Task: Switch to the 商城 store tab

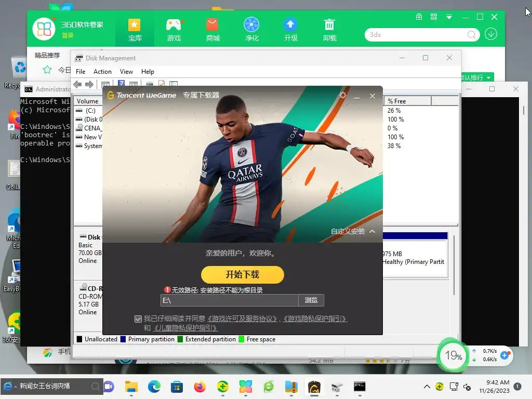Action: [x=212, y=30]
